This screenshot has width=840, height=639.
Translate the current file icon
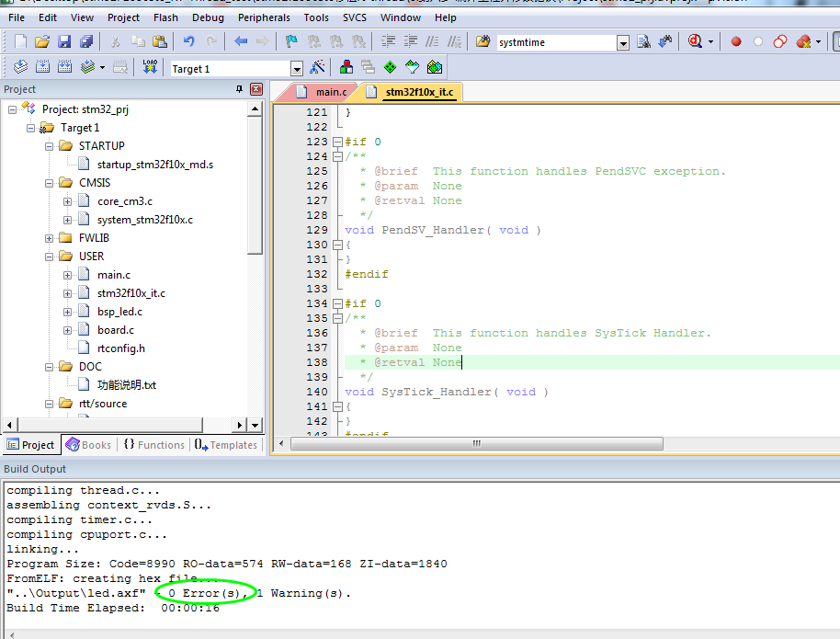click(x=20, y=67)
